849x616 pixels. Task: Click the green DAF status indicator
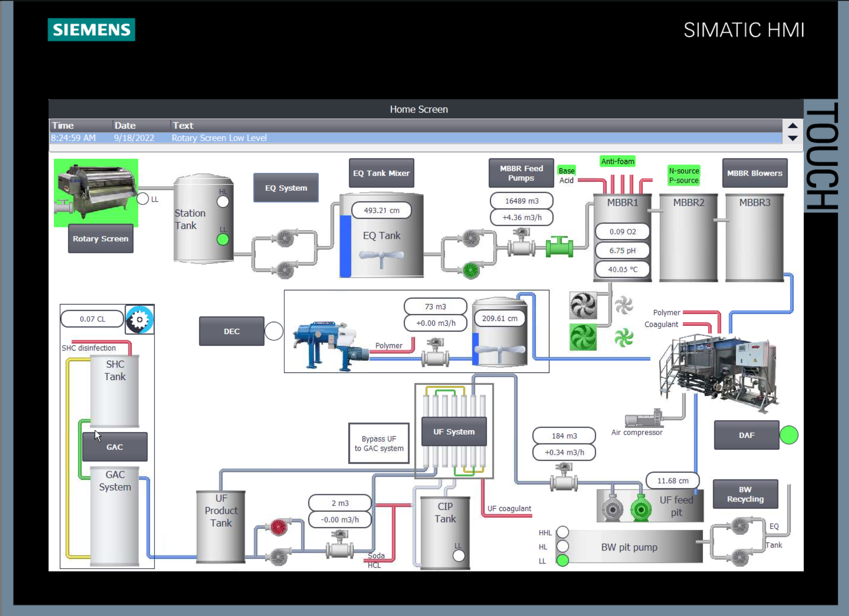pos(788,435)
